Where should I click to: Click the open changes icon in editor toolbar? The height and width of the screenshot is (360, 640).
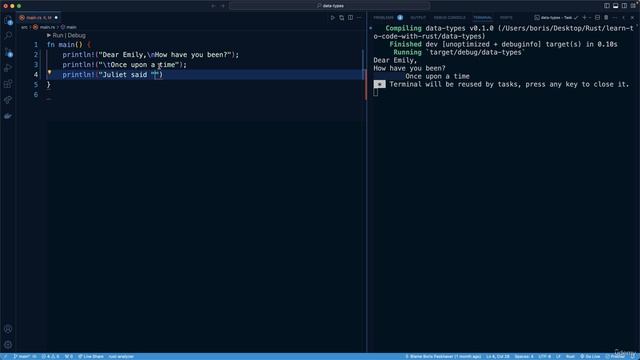tap(342, 18)
